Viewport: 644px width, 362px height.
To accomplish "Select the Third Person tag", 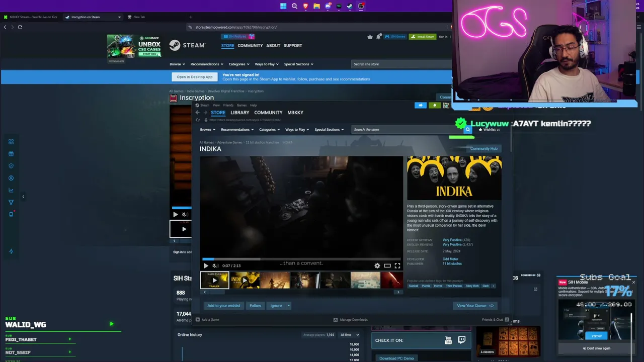I will click(x=454, y=286).
